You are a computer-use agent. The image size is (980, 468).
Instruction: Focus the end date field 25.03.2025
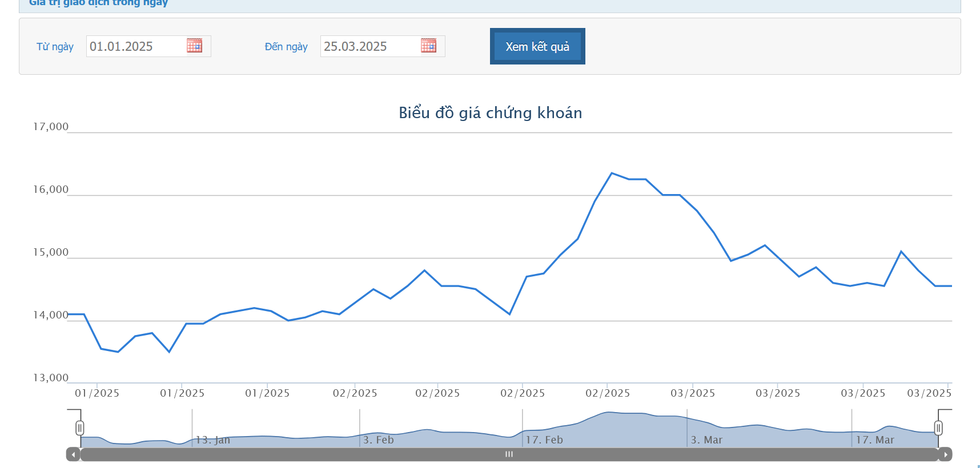point(383,46)
